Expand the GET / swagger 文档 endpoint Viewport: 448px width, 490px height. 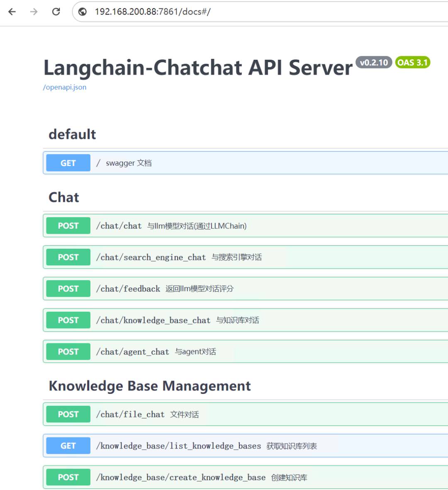[x=246, y=163]
